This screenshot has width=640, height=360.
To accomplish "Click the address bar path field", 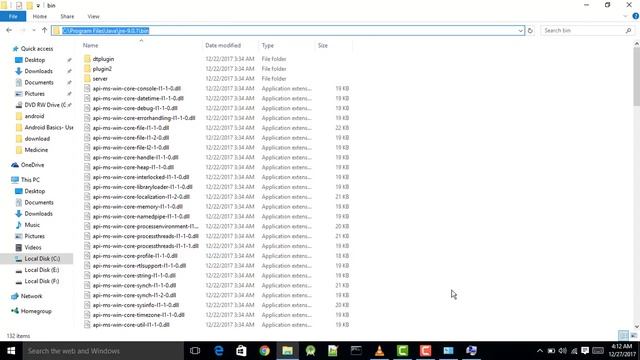I will (288, 31).
